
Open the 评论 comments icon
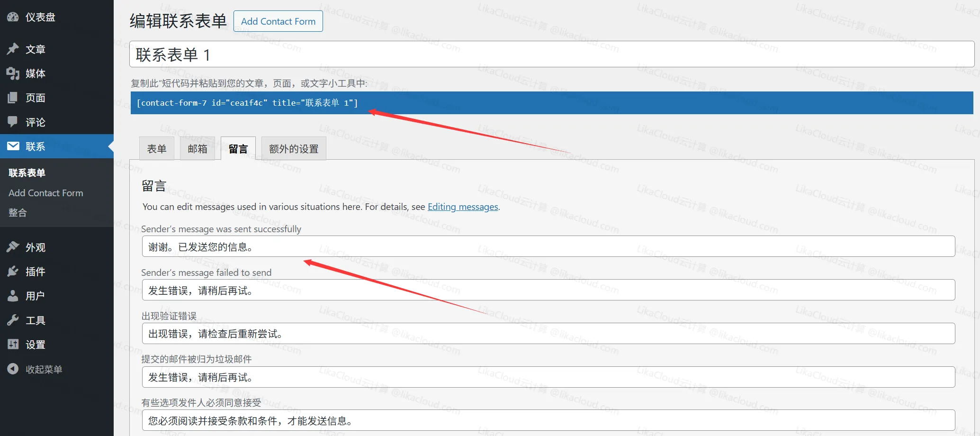coord(13,122)
